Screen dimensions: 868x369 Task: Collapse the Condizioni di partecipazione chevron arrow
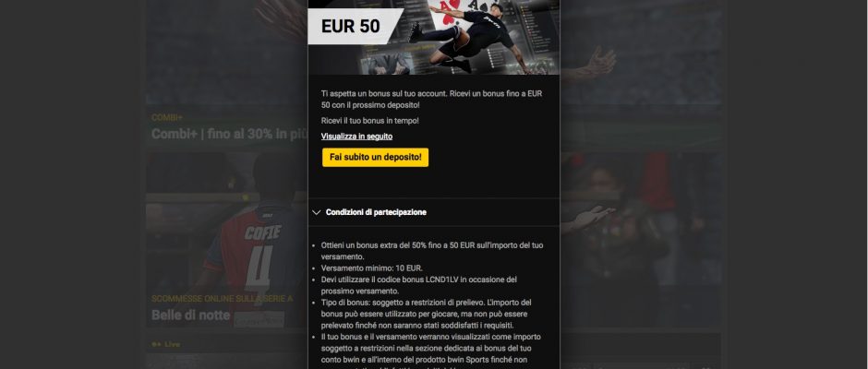317,212
